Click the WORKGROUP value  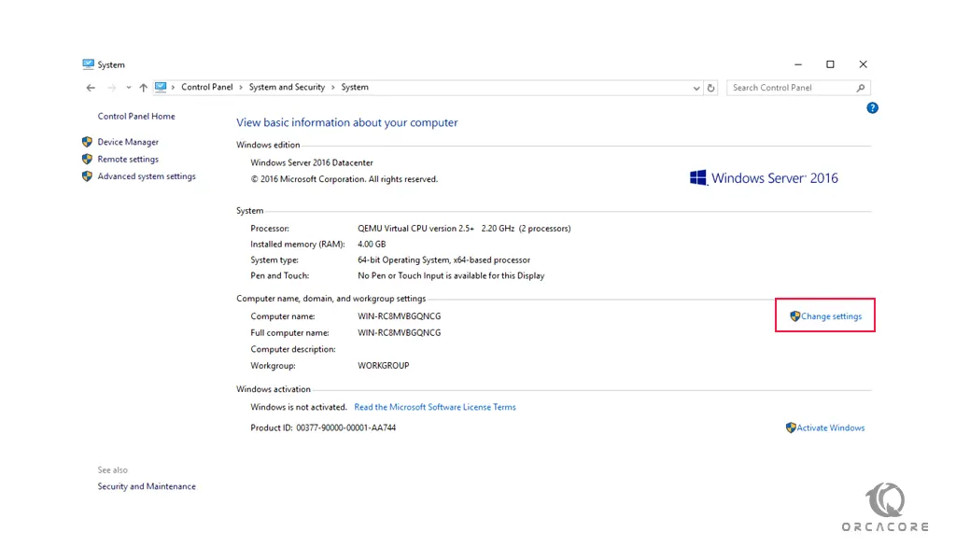pos(384,366)
